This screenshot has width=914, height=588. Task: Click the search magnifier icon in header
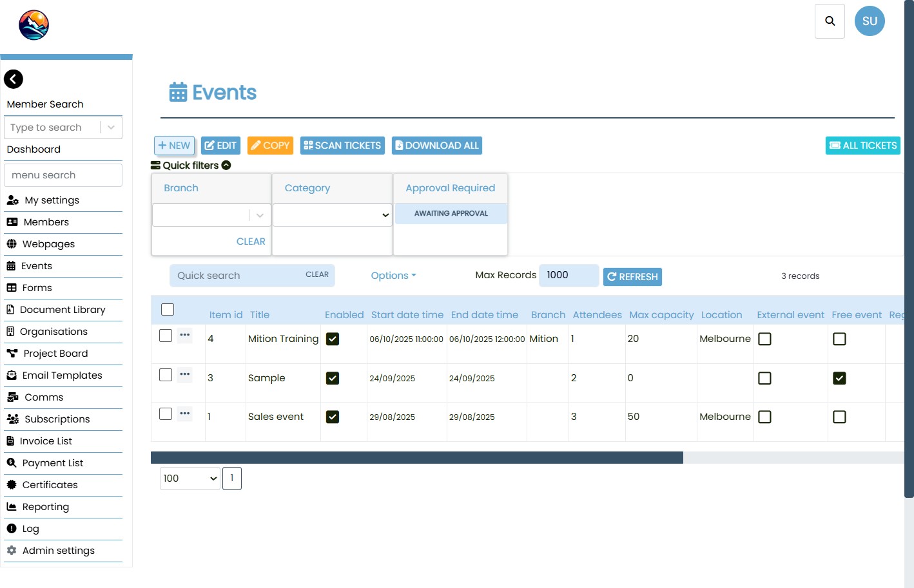click(x=830, y=21)
